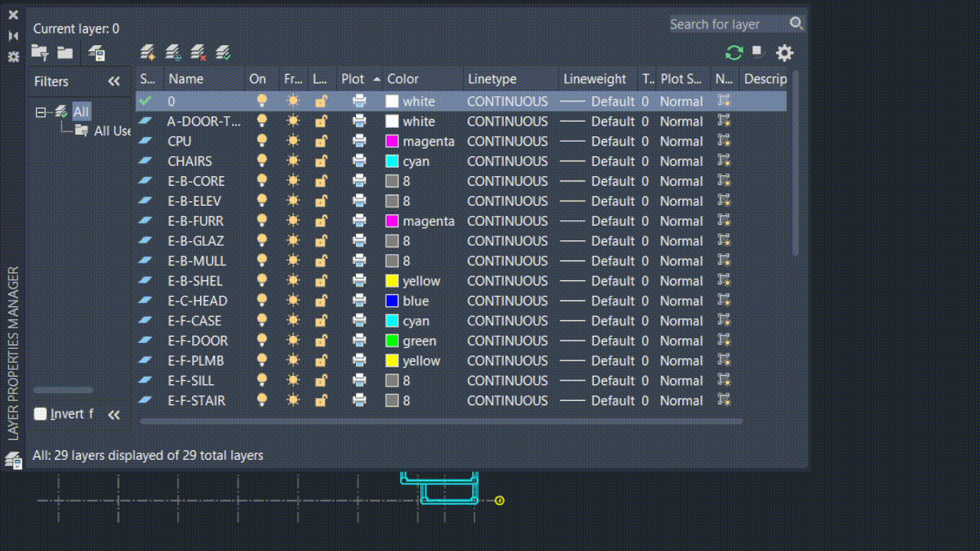Set selected layer as current
The image size is (980, 551).
[224, 53]
